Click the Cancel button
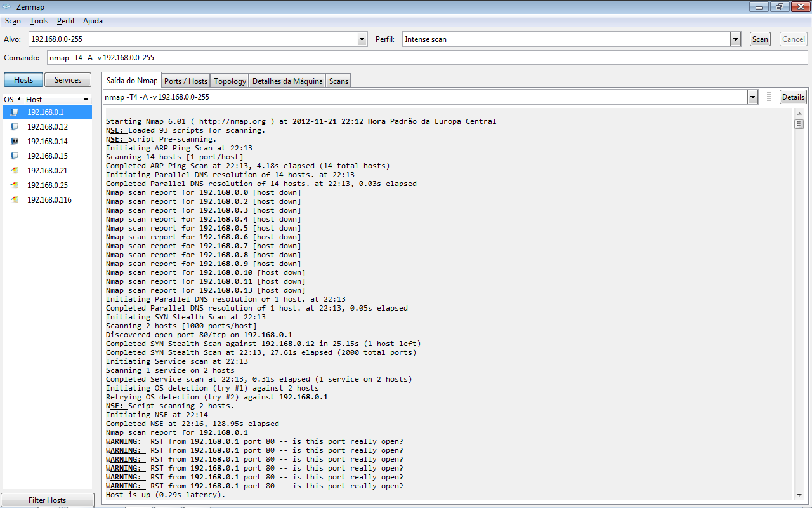The width and height of the screenshot is (812, 508). (x=794, y=39)
